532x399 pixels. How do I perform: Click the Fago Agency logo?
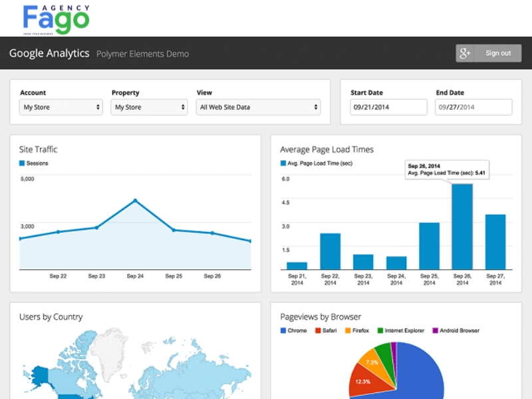click(x=56, y=19)
